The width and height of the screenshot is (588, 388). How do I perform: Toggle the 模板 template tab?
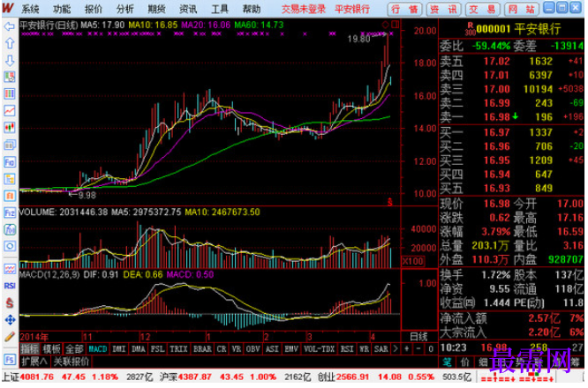coord(52,349)
